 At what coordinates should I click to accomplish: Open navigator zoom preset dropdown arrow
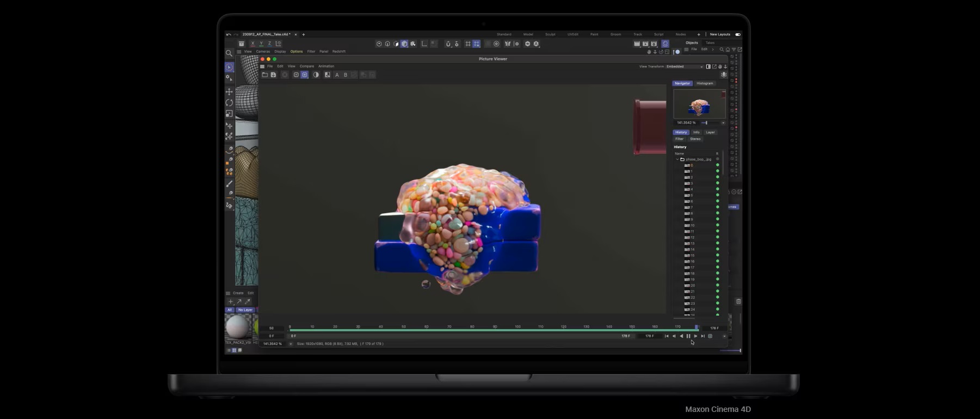coord(723,123)
